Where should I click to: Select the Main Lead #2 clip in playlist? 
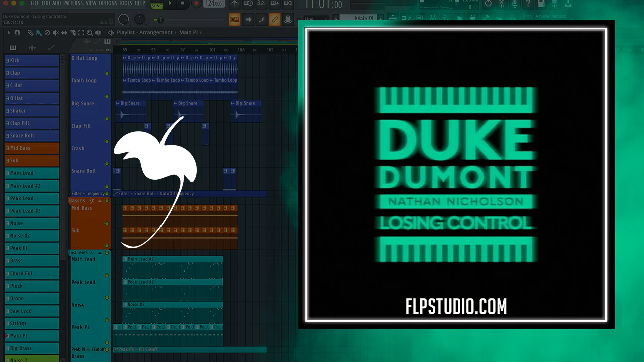click(173, 267)
